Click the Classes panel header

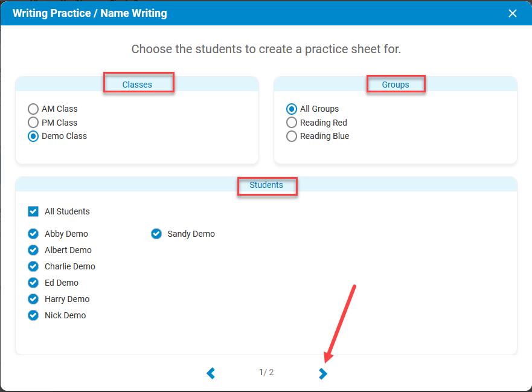point(137,85)
